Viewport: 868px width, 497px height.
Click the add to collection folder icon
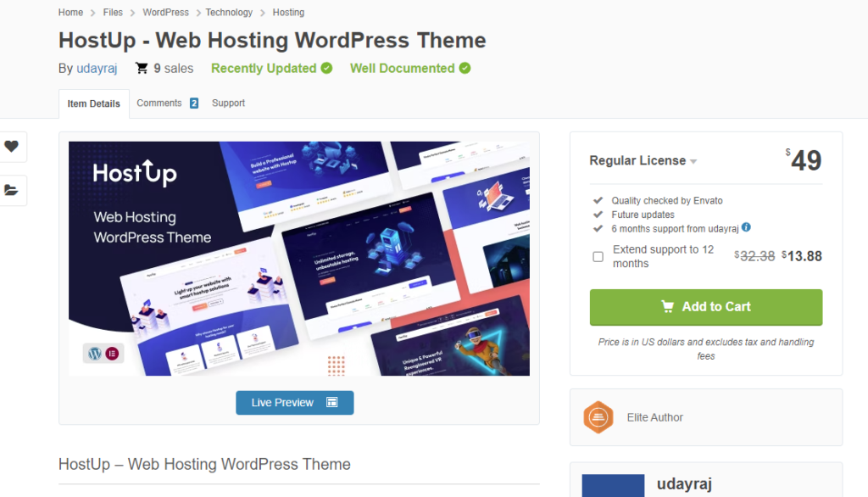(x=11, y=190)
